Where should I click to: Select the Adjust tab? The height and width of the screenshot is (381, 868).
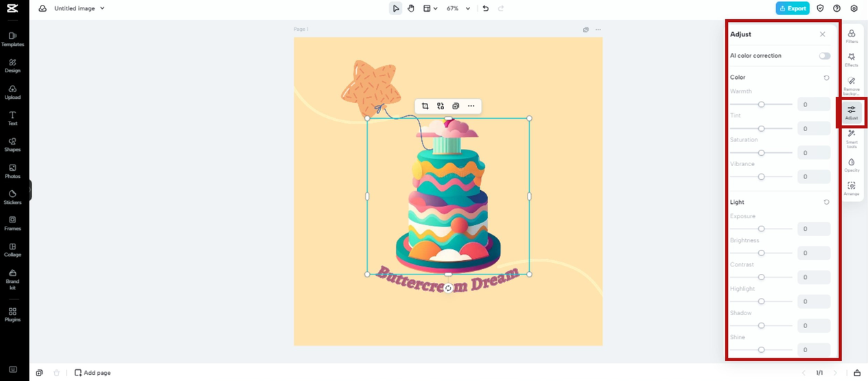point(852,113)
